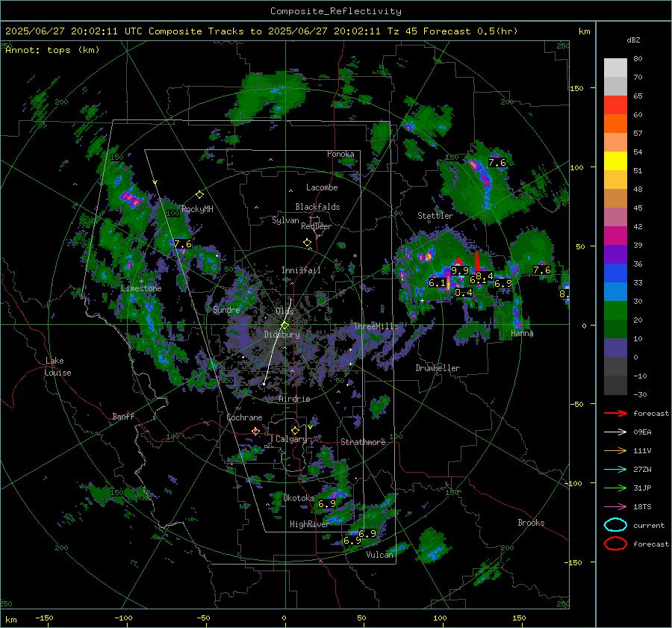Click the red dBZ swatch below 65
Screen dimensions: 672x628
coord(615,105)
